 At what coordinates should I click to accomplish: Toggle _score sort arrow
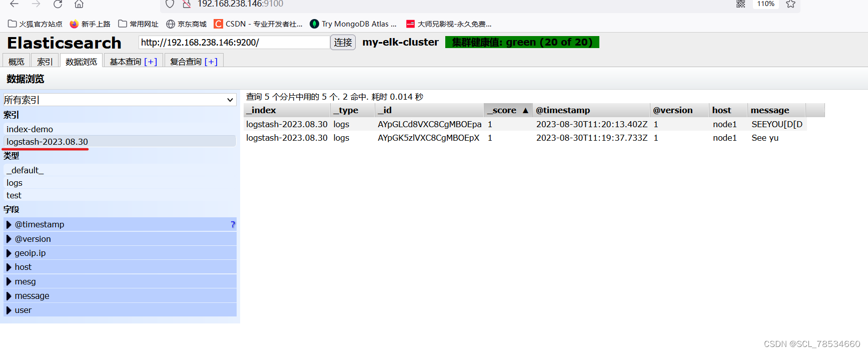(525, 110)
